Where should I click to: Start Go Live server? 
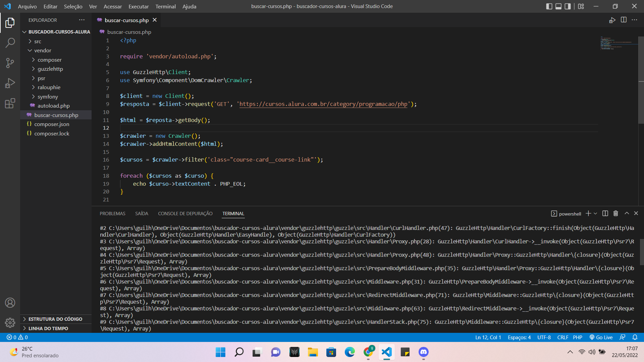[601, 337]
